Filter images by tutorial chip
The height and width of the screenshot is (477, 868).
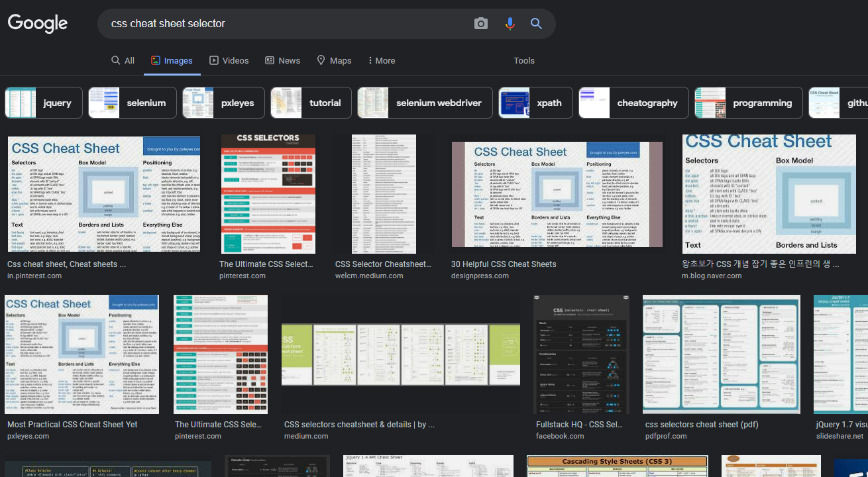(x=311, y=103)
